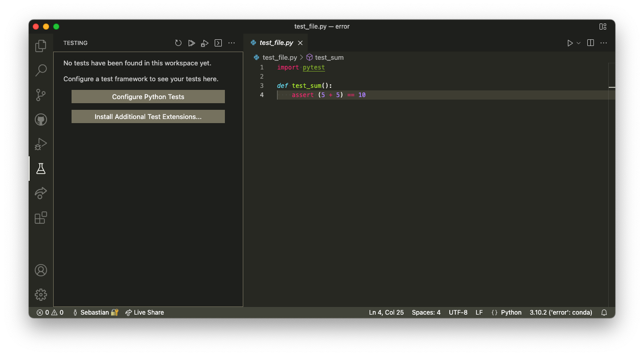Screen dimensions: 644x356
Task: Refresh tests in the Testing panel
Action: tap(178, 43)
